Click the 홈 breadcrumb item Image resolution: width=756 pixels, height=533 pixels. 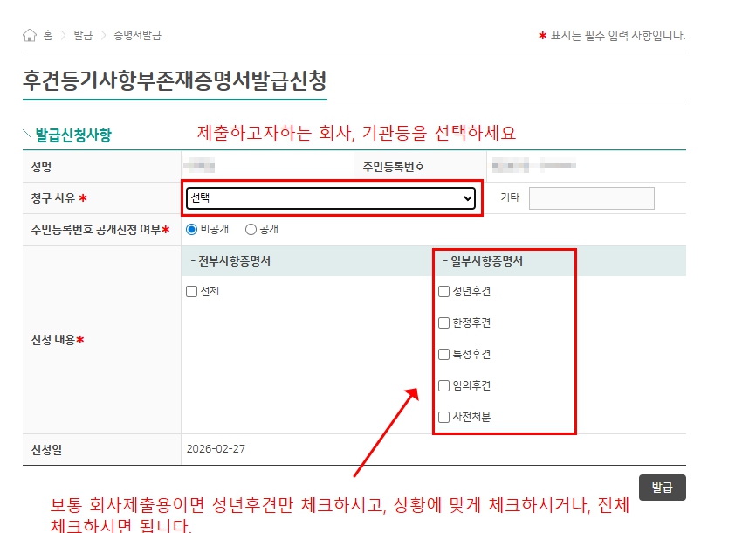45,36
